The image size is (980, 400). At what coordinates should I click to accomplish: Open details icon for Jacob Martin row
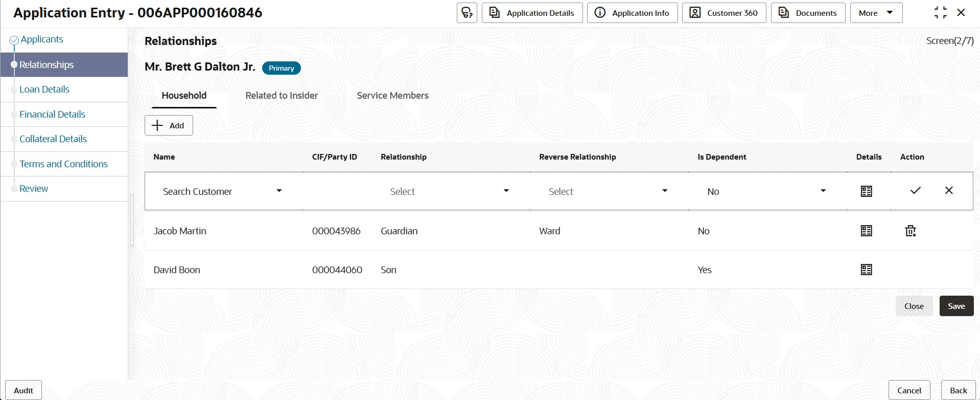866,231
